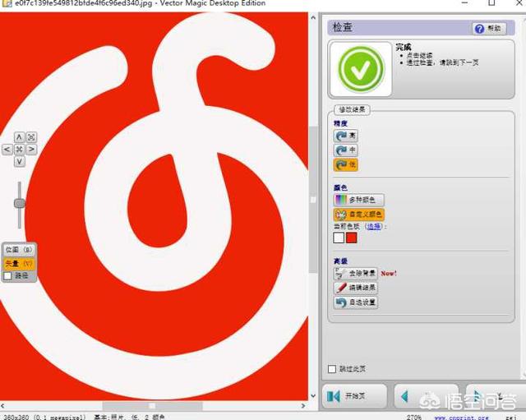Click the Next arrow navigation button
Image resolution: width=526 pixels, height=420 pixels.
tap(496, 396)
